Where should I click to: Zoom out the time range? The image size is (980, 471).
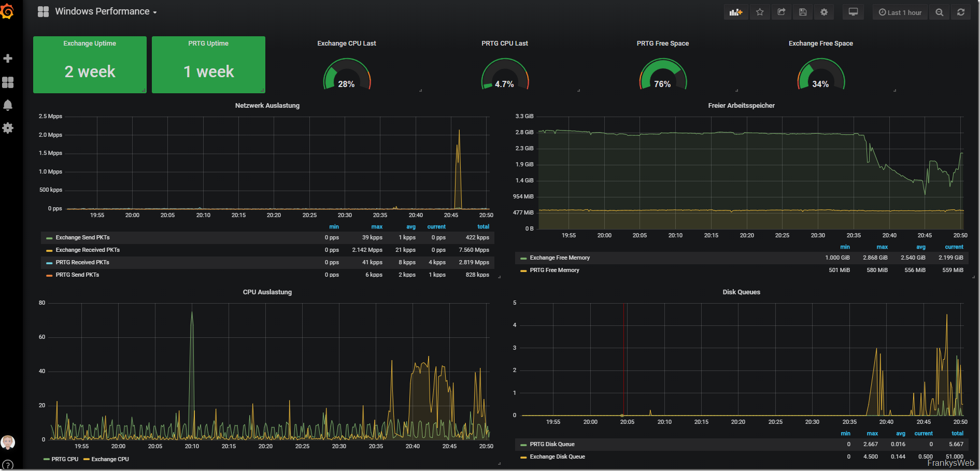coord(940,12)
